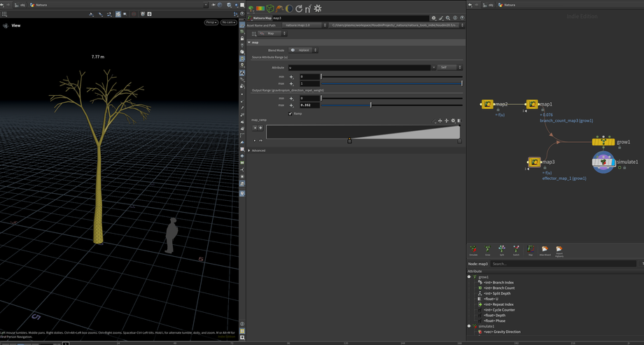644x345 pixels.
Task: Click the grow1 node icon
Action: 603,142
